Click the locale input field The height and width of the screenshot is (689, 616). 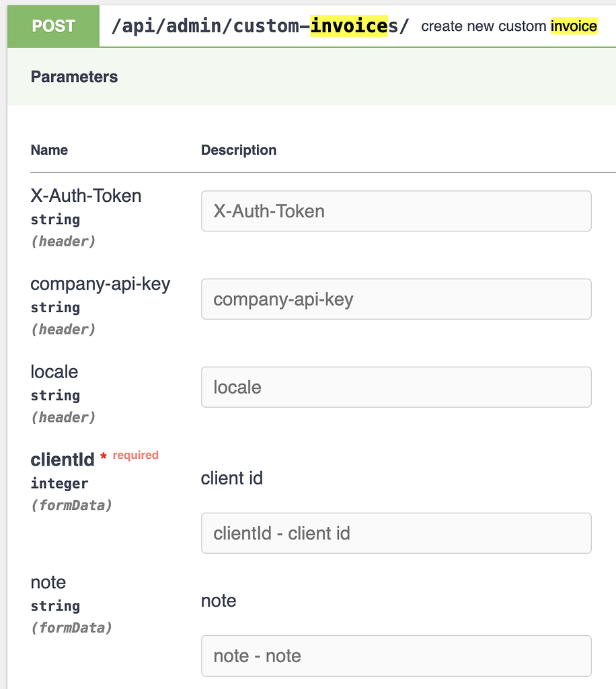tap(396, 387)
